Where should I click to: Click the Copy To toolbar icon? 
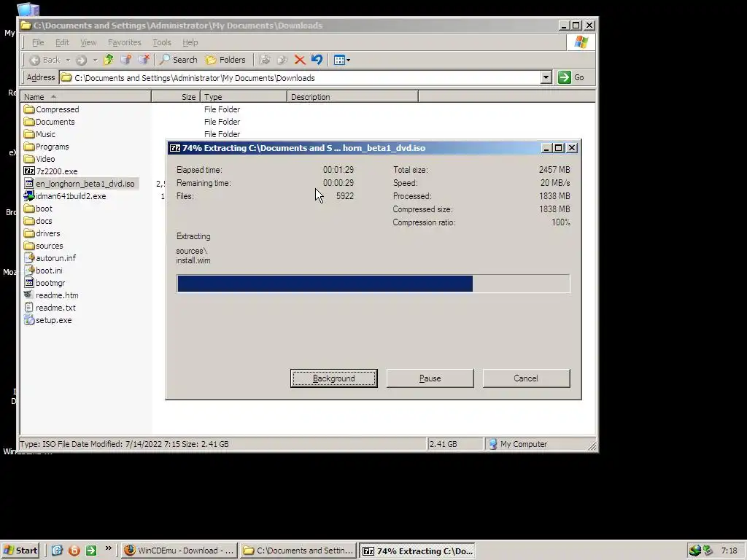click(x=282, y=60)
